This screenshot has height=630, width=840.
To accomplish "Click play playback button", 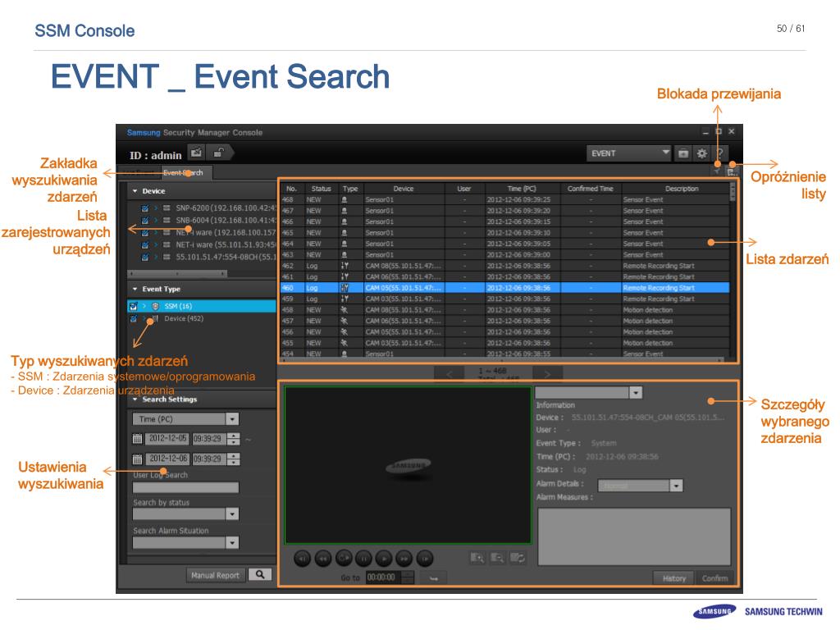I will 384,558.
